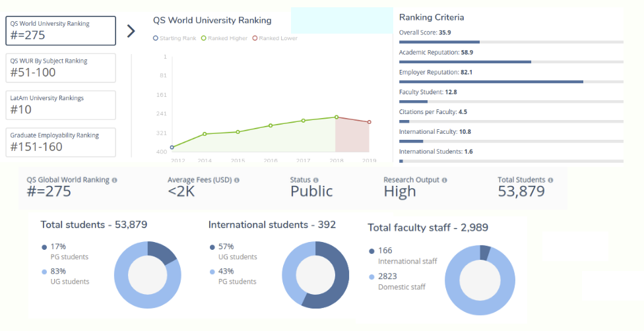
Task: Select the QS World University Ranking card
Action: point(61,31)
